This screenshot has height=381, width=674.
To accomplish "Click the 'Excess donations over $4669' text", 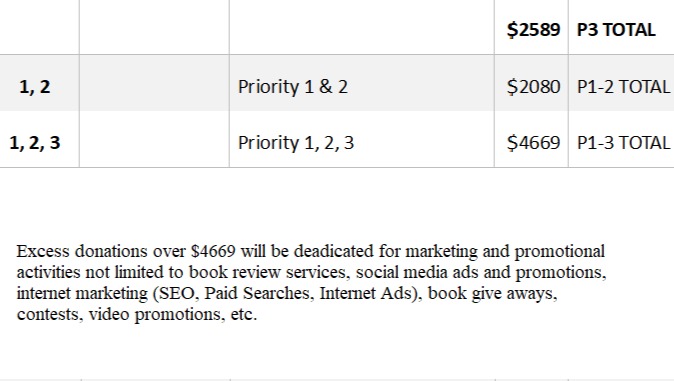I will click(x=126, y=251).
